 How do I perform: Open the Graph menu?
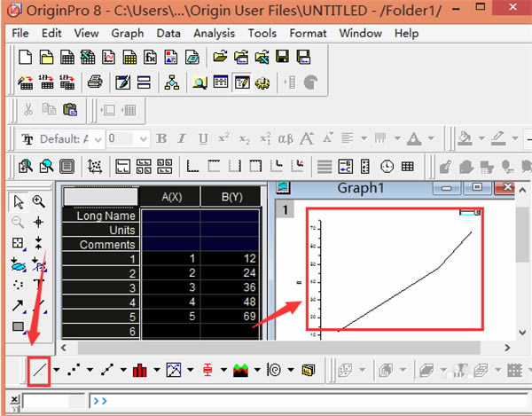point(127,33)
